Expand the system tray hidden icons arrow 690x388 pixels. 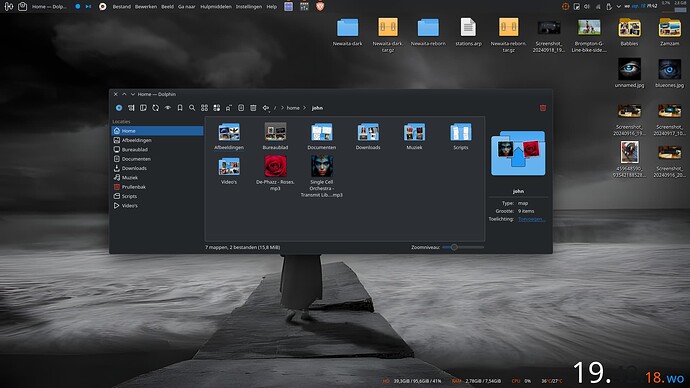[x=618, y=7]
